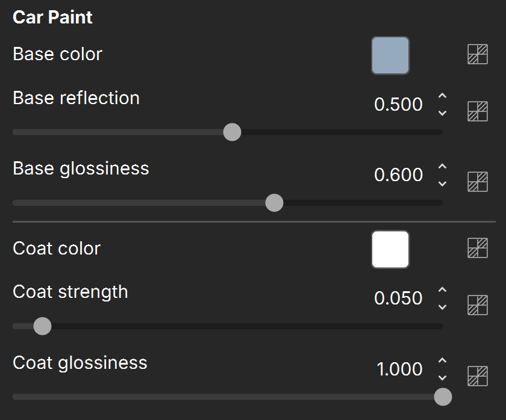506x420 pixels.
Task: Open texture map icon for Base color
Action: (x=477, y=54)
